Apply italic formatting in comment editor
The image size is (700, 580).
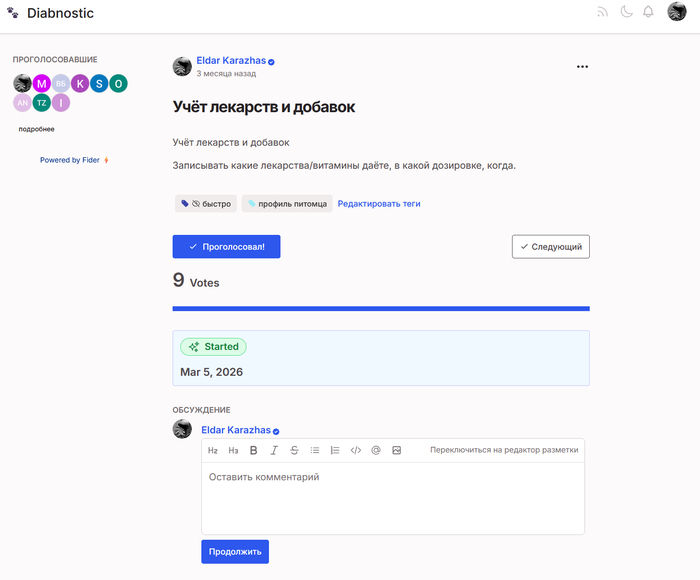coord(274,450)
